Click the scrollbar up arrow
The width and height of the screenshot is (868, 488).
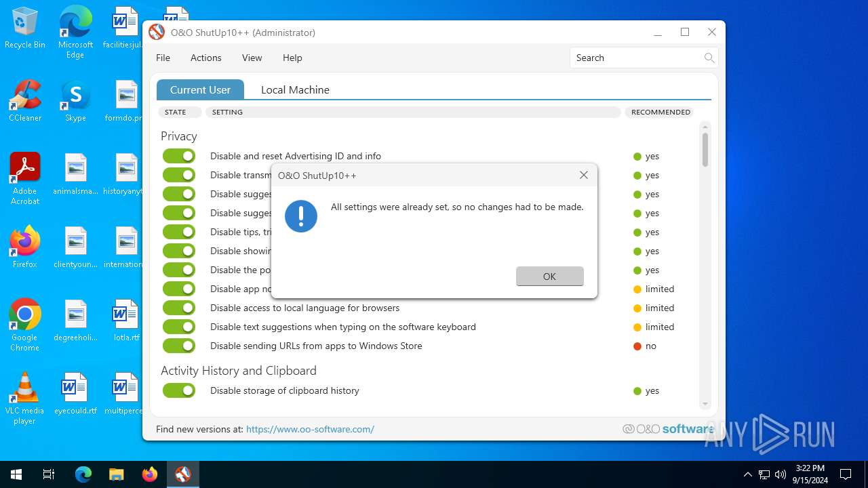705,127
